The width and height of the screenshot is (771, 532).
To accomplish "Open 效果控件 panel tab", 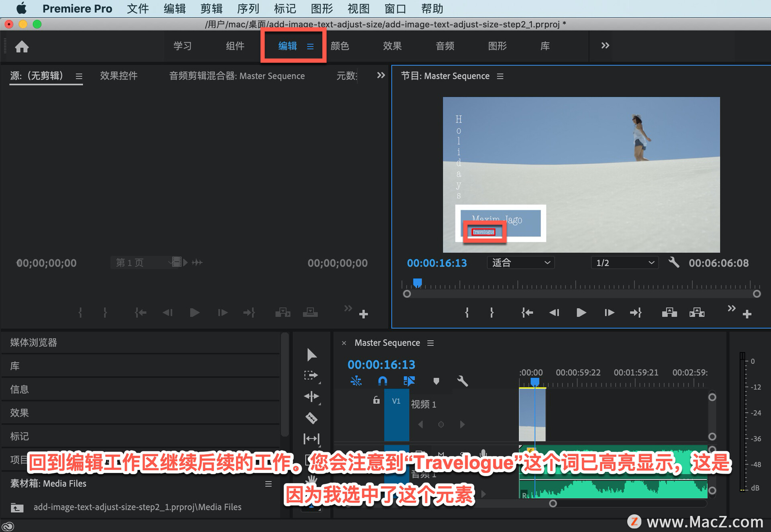I will click(x=118, y=75).
